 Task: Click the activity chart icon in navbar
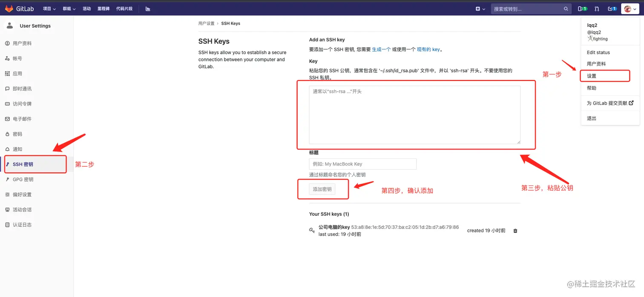(x=147, y=8)
